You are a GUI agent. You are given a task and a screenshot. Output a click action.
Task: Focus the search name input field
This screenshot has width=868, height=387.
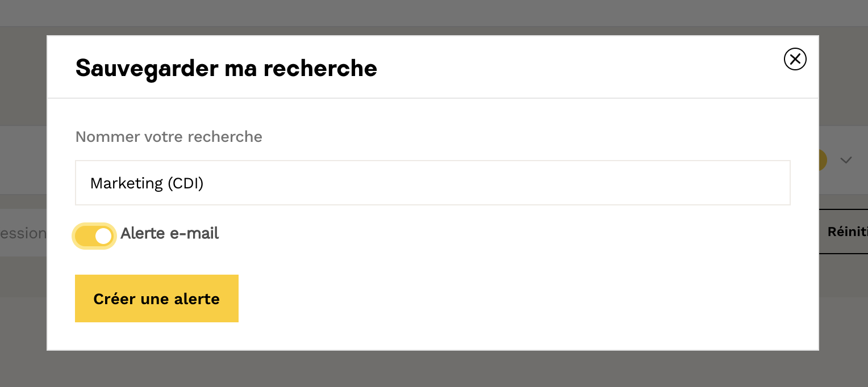(432, 183)
